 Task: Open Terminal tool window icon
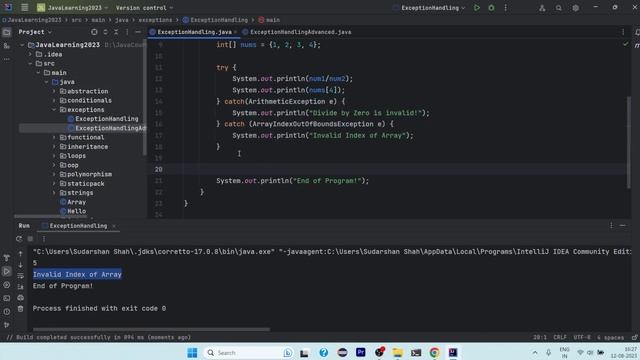[7, 298]
